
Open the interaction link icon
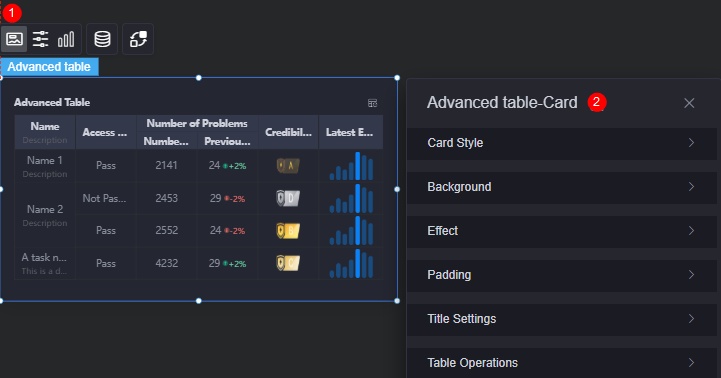(138, 39)
